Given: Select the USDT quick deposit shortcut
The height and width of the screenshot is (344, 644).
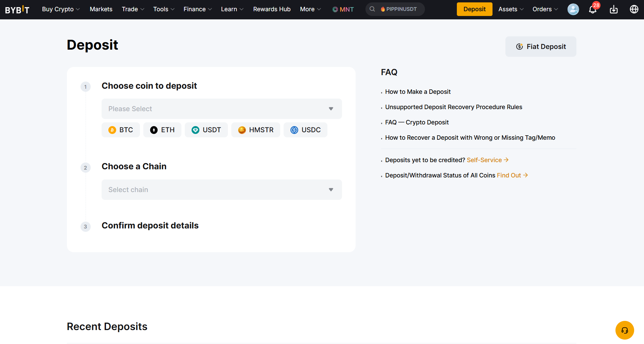Looking at the screenshot, I should click(206, 130).
